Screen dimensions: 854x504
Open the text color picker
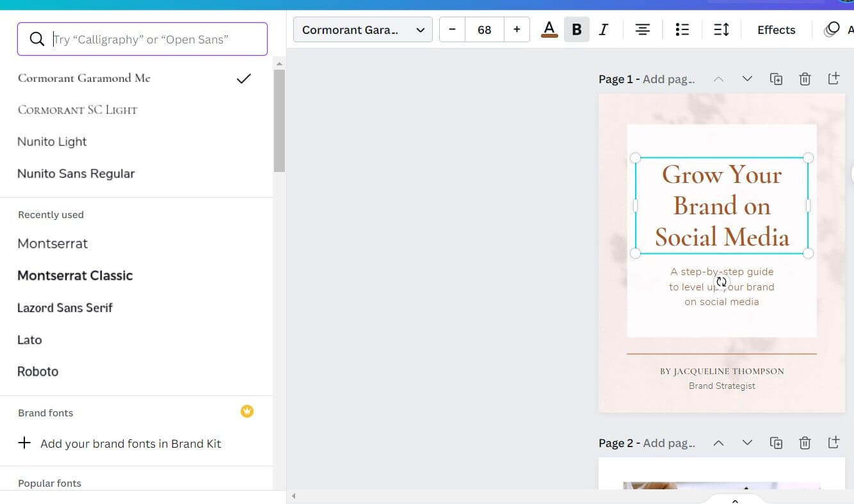(549, 29)
